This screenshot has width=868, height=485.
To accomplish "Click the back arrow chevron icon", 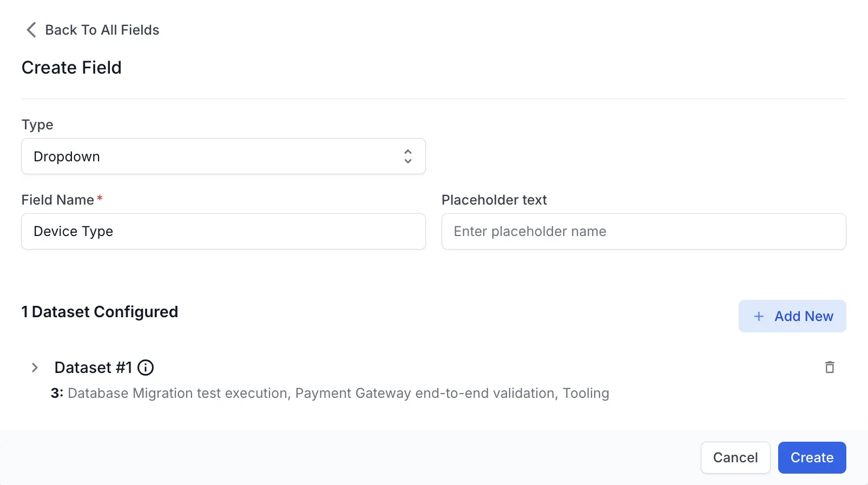I will pyautogui.click(x=31, y=30).
